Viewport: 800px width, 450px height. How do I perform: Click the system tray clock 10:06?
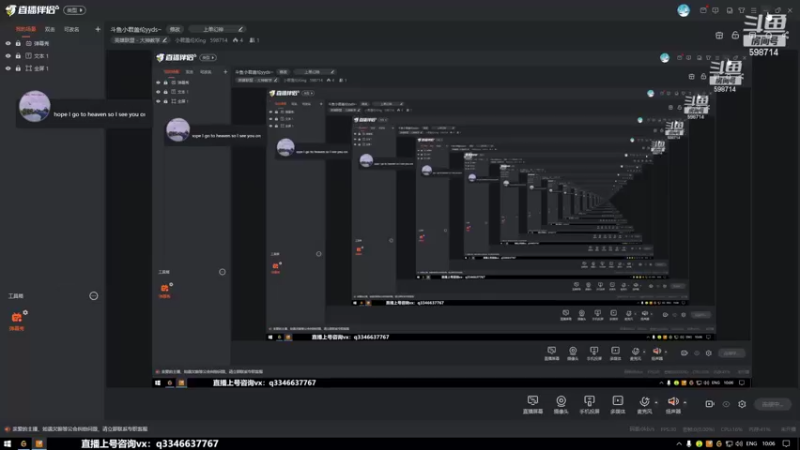(x=769, y=444)
